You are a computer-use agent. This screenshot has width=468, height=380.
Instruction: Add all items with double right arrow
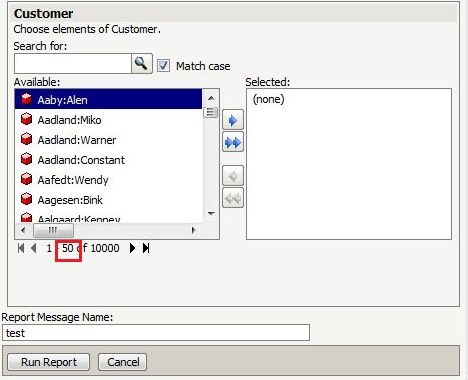point(233,142)
